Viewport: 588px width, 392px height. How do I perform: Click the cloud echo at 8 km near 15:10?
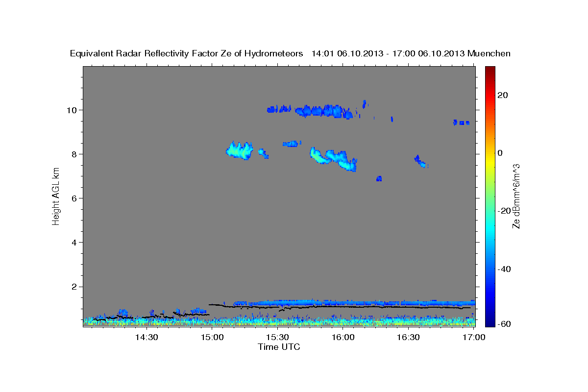(239, 150)
